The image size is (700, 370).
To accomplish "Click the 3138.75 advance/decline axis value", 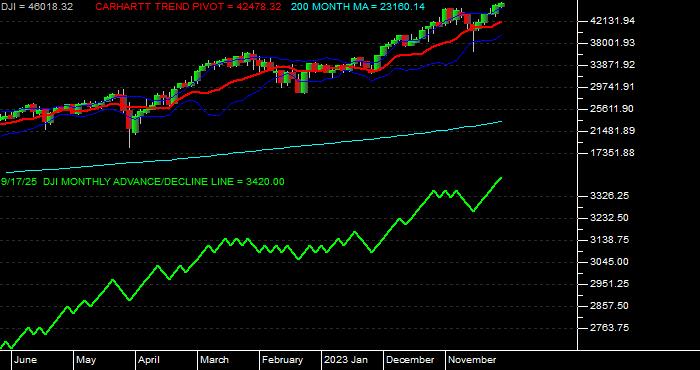I will (x=611, y=240).
